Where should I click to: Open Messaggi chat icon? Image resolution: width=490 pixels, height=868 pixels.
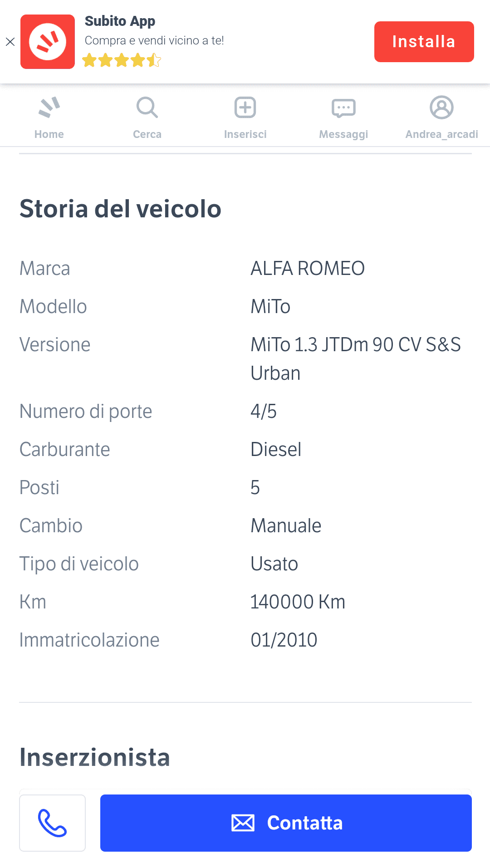pos(343,108)
